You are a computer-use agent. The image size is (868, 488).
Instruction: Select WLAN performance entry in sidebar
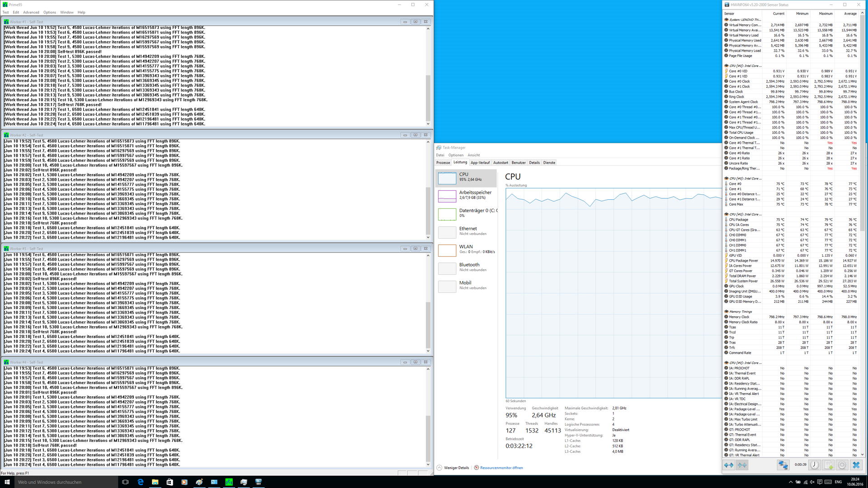(466, 249)
